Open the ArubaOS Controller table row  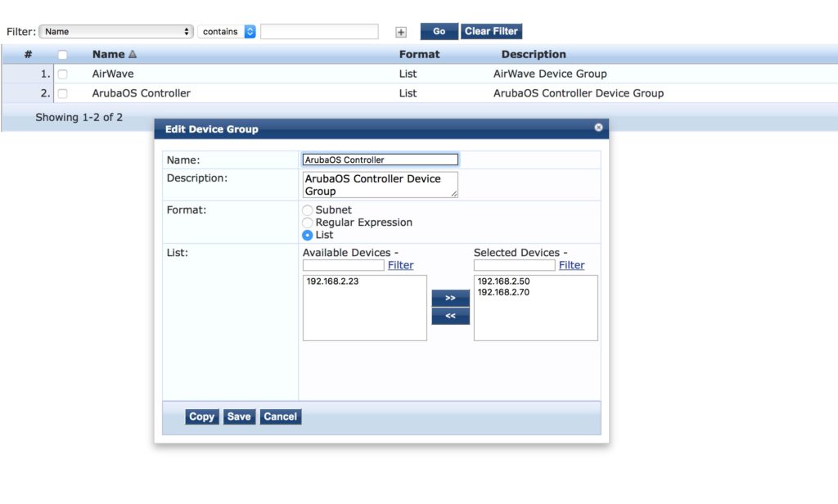(420, 93)
